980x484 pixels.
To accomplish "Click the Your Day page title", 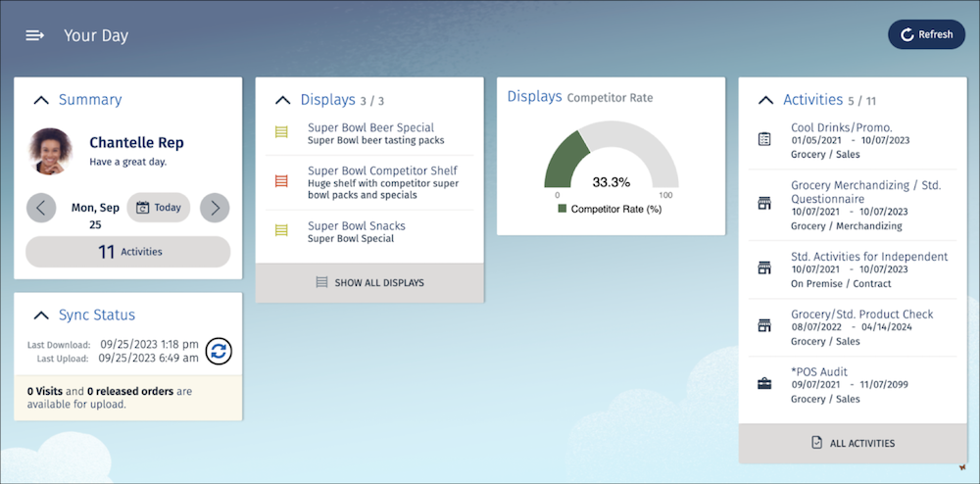I will [x=96, y=35].
